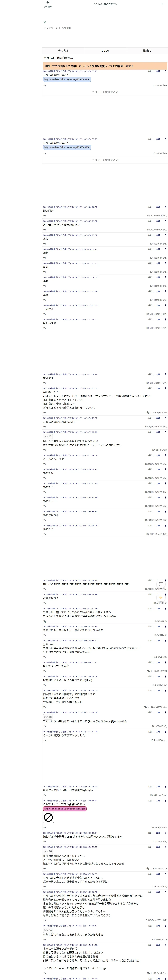Click the 大砲 link on post 0007
The width and height of the screenshot is (168, 980).
[x=158, y=277]
